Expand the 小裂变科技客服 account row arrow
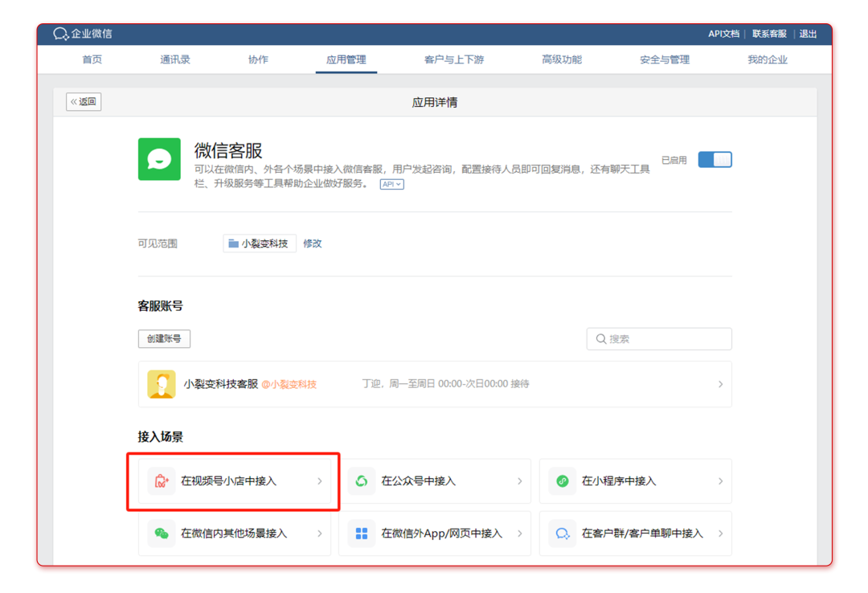Viewport: 868px width, 593px height. click(720, 384)
